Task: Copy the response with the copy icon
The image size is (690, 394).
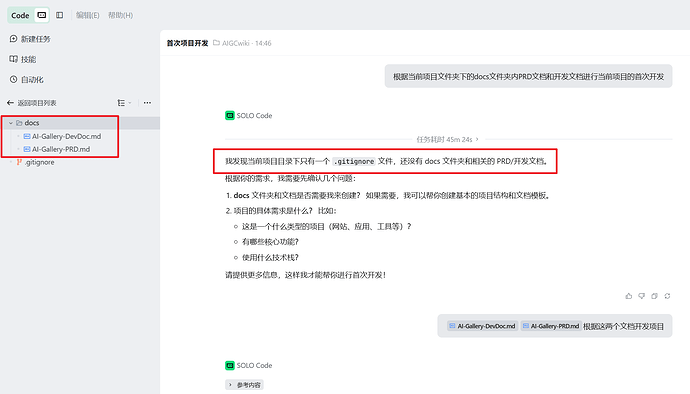Action: coord(654,296)
